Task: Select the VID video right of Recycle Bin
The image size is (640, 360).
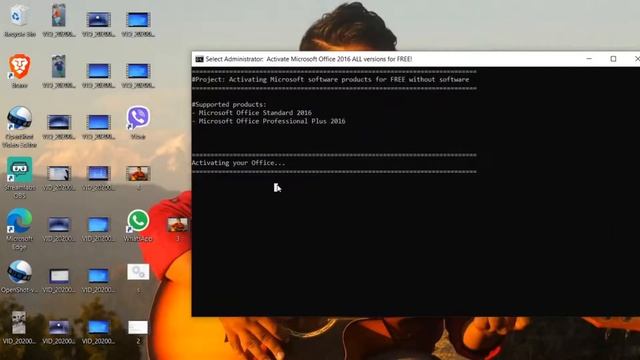Action: (x=59, y=20)
